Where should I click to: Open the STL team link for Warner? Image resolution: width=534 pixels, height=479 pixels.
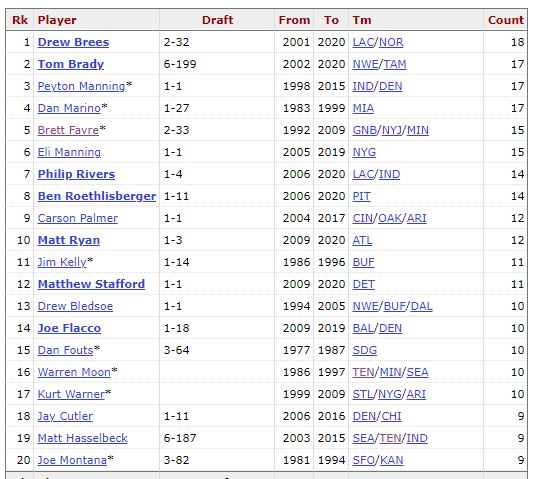363,394
